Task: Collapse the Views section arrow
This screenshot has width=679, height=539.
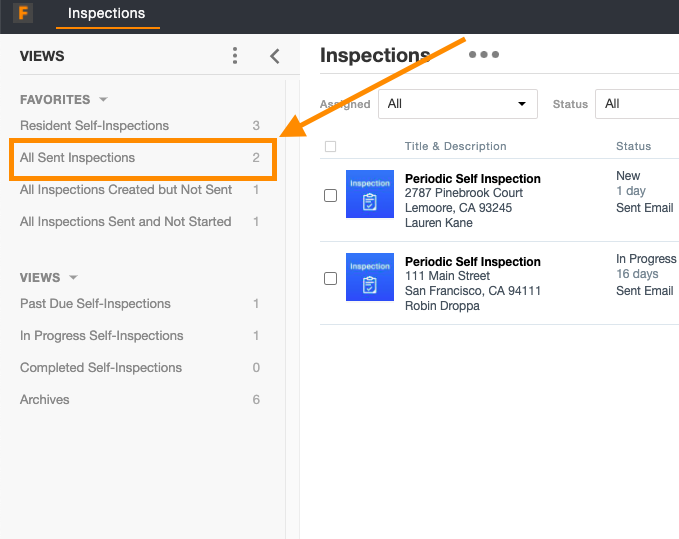Action: (x=74, y=278)
